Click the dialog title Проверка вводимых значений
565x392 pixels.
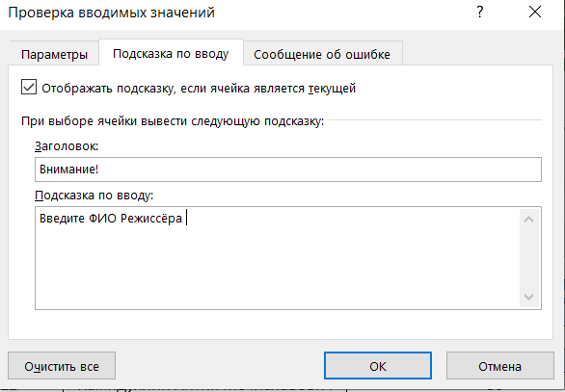pyautogui.click(x=111, y=13)
